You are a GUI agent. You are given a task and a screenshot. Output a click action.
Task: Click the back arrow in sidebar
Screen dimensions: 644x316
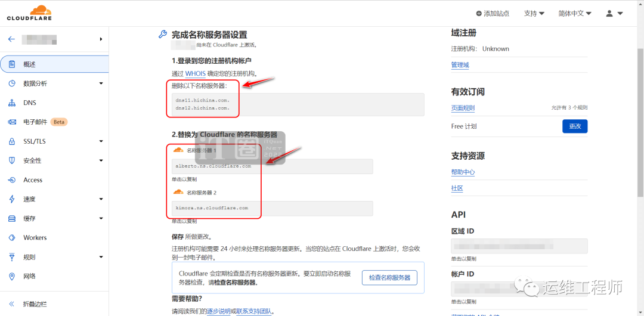[11, 39]
